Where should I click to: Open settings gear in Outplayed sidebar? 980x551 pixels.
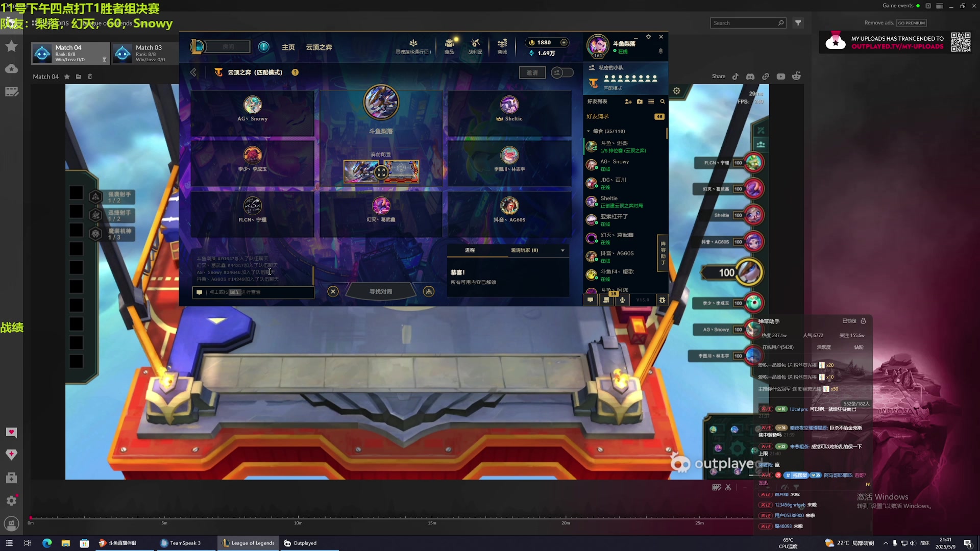coord(11,500)
